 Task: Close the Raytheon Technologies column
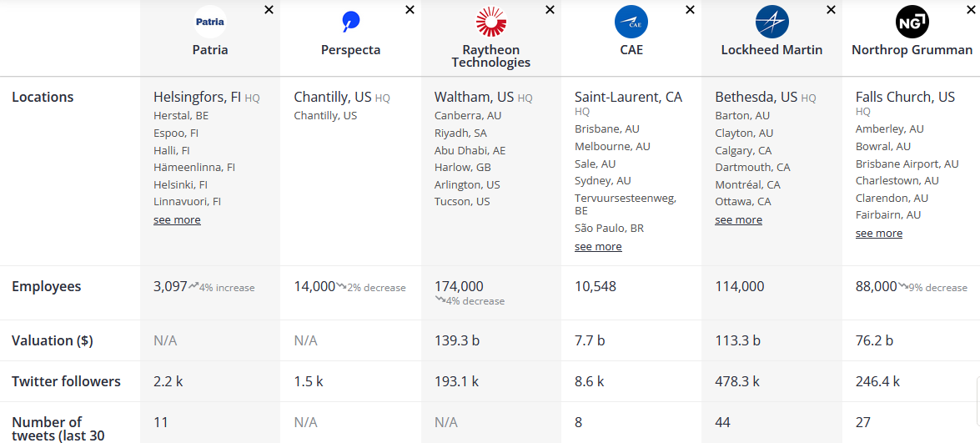[550, 9]
